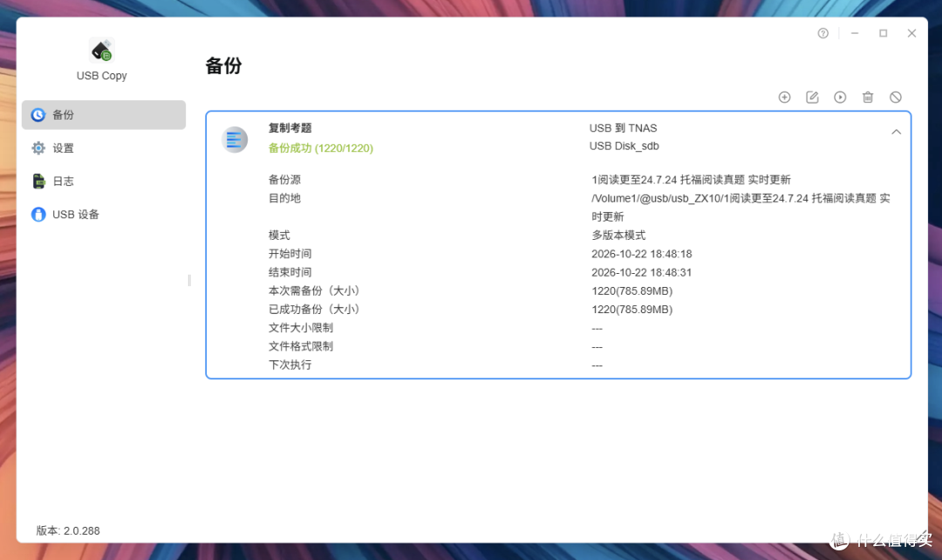This screenshot has width=942, height=560.
Task: Maximize the USB Copy window
Action: (883, 34)
